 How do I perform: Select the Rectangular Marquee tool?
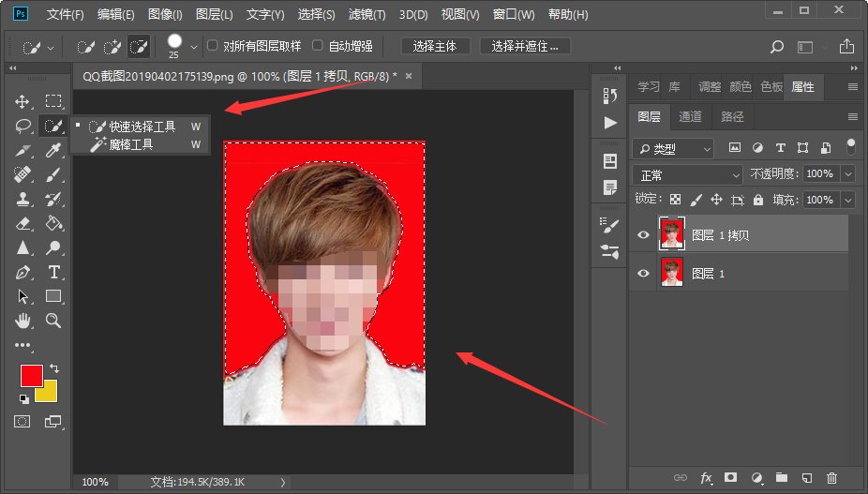[x=53, y=101]
